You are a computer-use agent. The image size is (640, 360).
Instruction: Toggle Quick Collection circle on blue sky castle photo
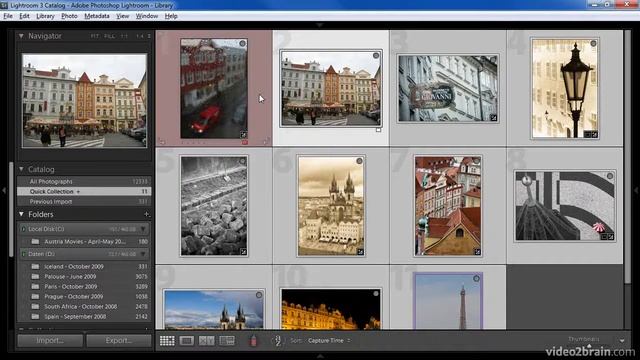[x=259, y=295]
